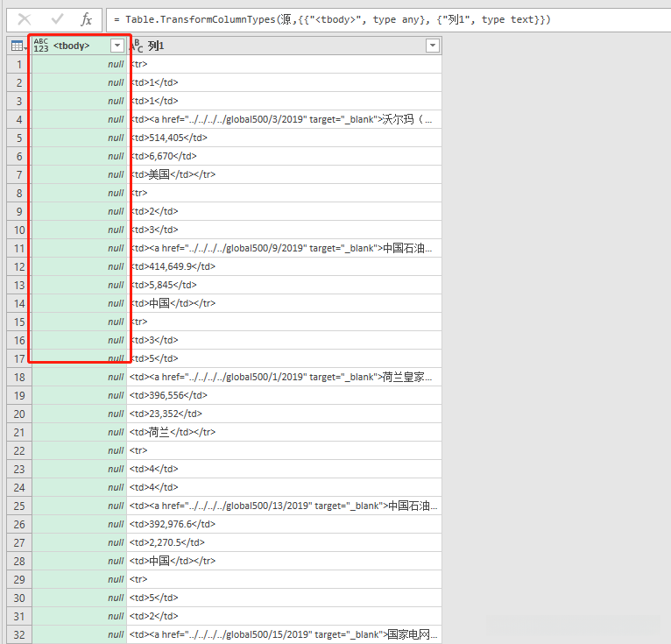Click the cell <td>396,556</td>
The image size is (671, 644).
point(284,395)
